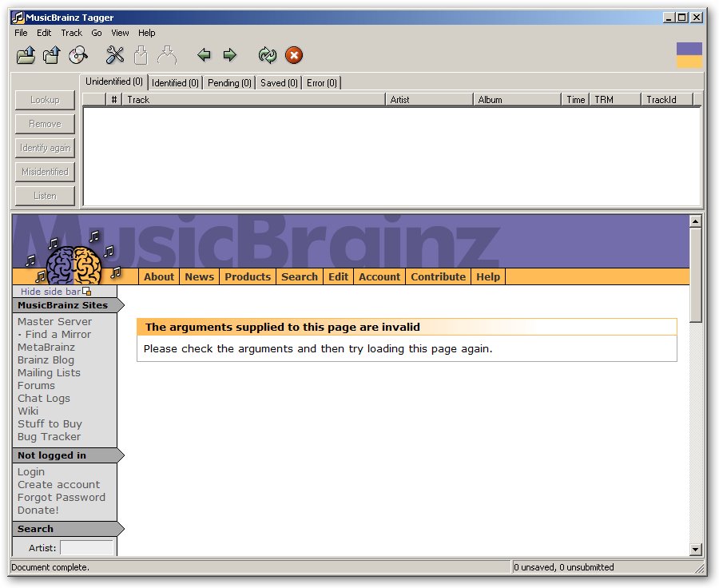The width and height of the screenshot is (719, 588).
Task: Show the Error (0) tab
Action: point(321,82)
